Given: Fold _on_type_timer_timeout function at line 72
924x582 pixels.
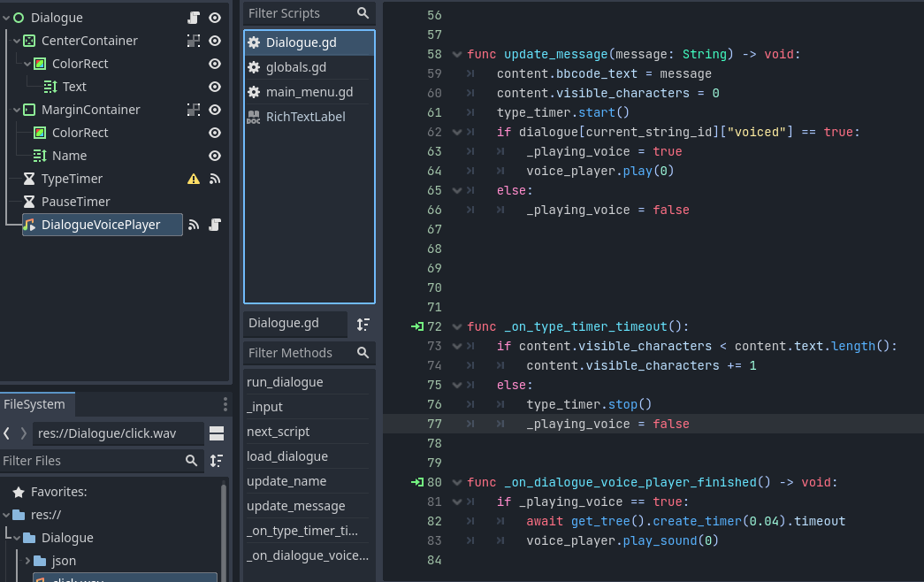Looking at the screenshot, I should point(457,326).
